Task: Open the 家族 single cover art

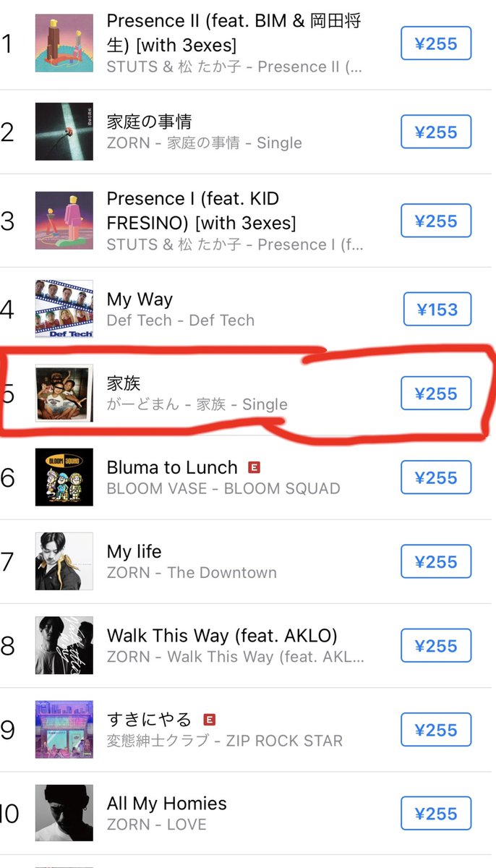Action: click(x=64, y=393)
